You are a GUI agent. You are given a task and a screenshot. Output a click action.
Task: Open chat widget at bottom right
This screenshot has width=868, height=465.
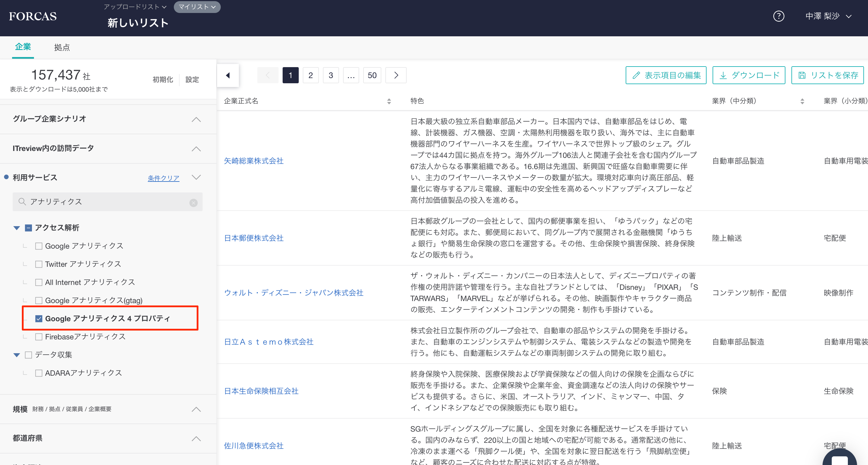coord(839,459)
